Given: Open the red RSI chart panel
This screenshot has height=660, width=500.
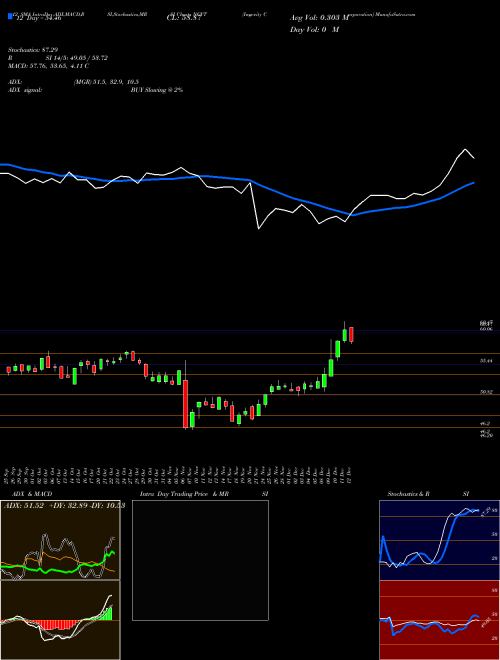Looking at the screenshot, I should [x=439, y=620].
